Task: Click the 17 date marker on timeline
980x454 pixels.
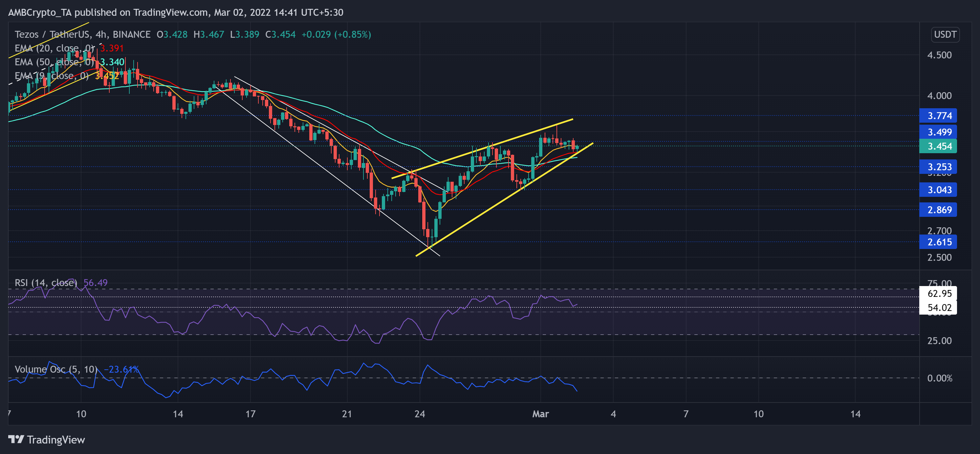Action: click(x=250, y=414)
